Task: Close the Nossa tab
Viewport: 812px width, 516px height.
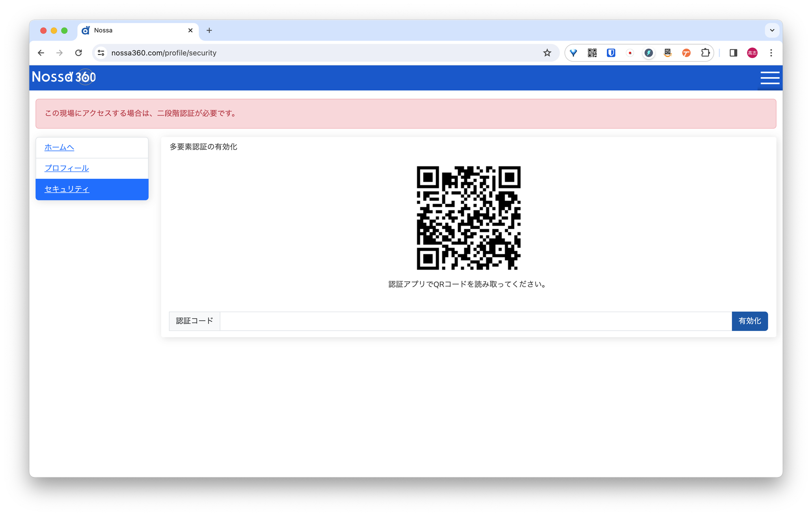Action: 190,30
